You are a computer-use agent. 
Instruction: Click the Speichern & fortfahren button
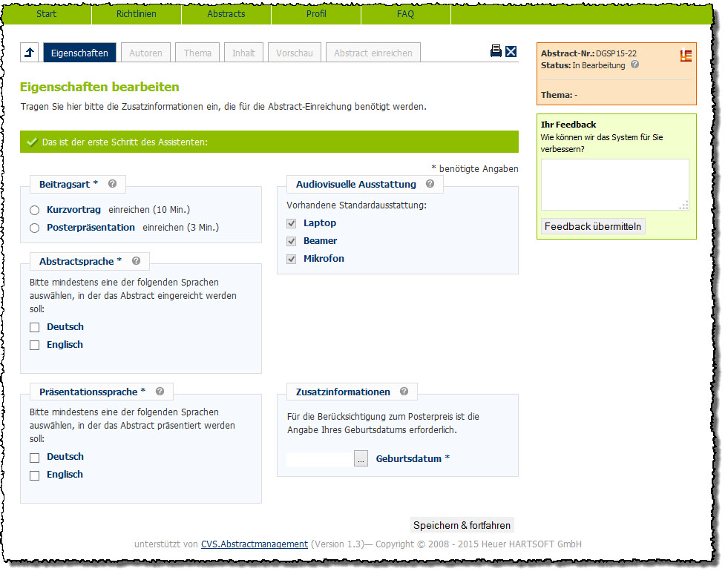tap(462, 526)
